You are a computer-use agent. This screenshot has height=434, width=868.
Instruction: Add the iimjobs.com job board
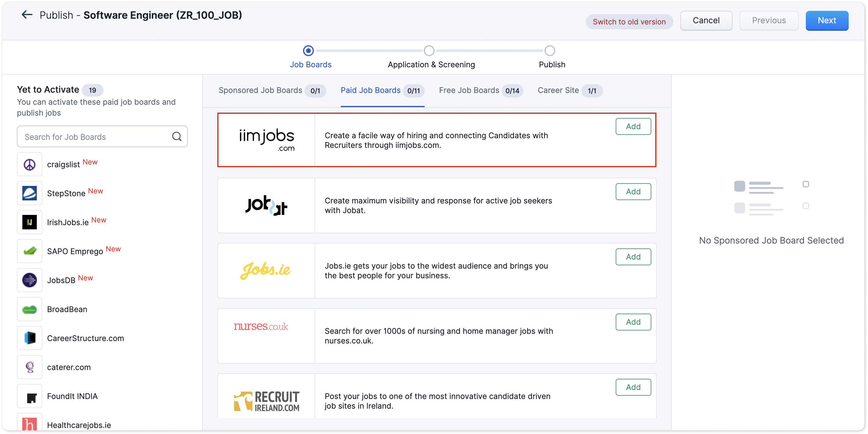[633, 126]
